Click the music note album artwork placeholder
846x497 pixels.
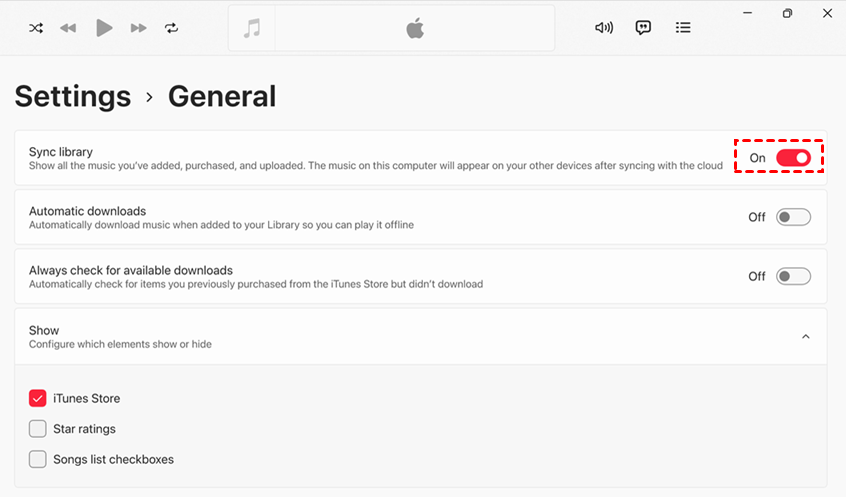(x=252, y=28)
